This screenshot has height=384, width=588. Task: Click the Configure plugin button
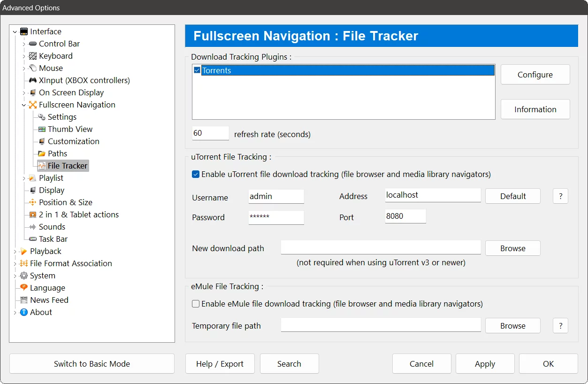[535, 75]
